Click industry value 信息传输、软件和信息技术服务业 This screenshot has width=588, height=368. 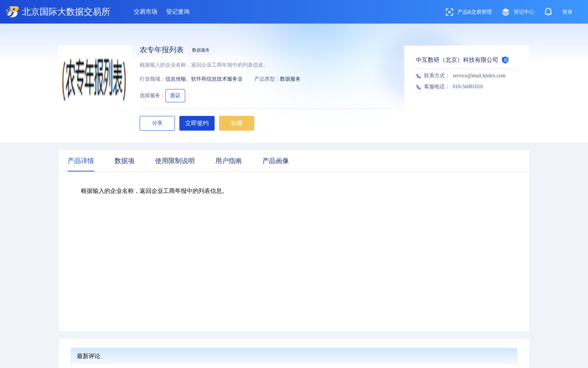coord(204,79)
